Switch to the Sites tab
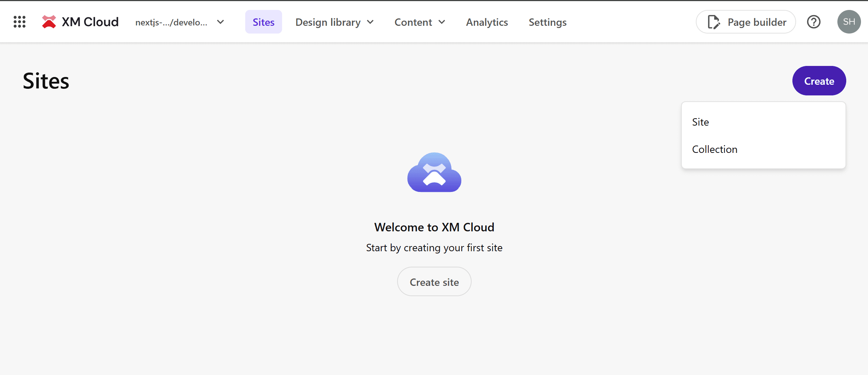868x375 pixels. tap(263, 22)
